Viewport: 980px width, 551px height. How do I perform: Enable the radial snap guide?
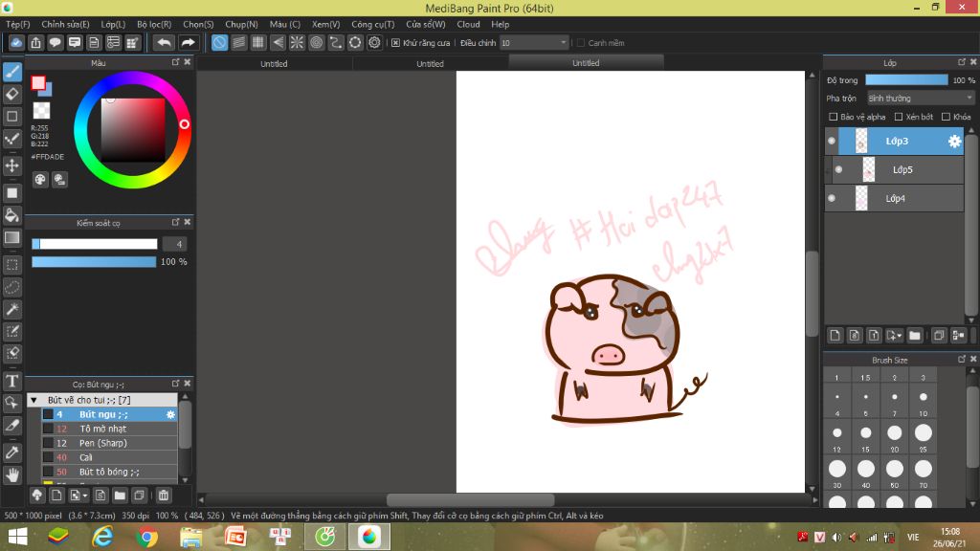click(297, 42)
